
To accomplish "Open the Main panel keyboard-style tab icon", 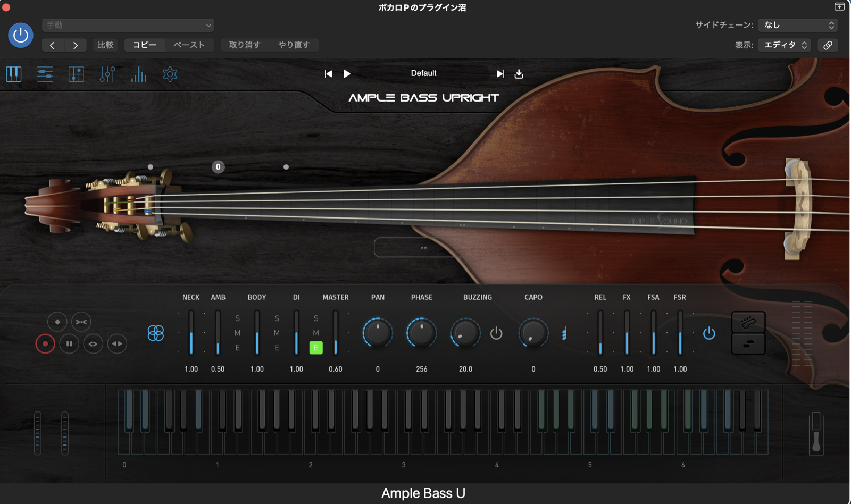I will (14, 74).
